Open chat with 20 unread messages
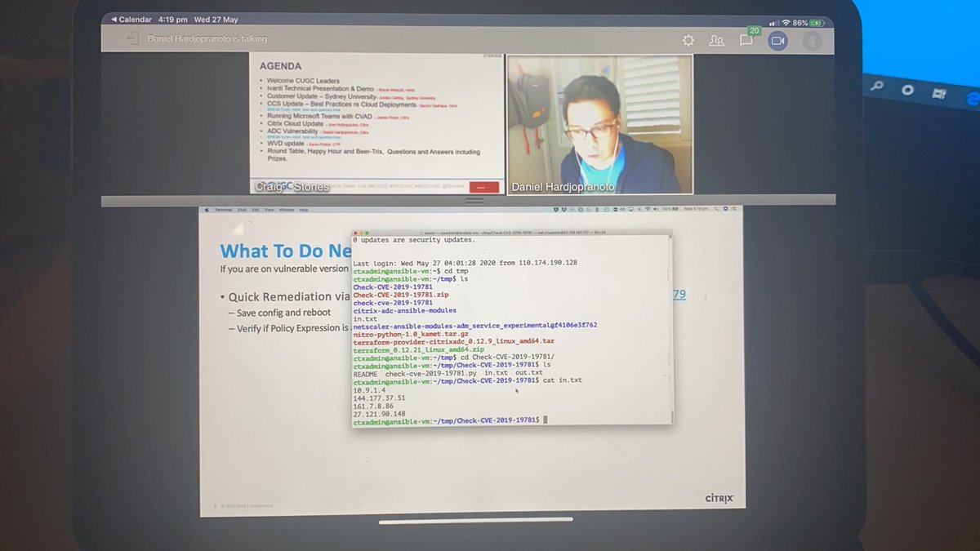The height and width of the screenshot is (551, 980). (x=747, y=38)
